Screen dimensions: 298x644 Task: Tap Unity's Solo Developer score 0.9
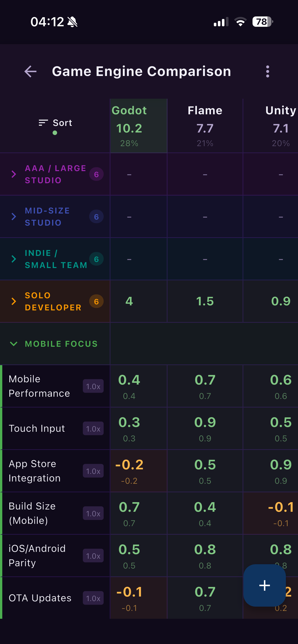point(271,301)
